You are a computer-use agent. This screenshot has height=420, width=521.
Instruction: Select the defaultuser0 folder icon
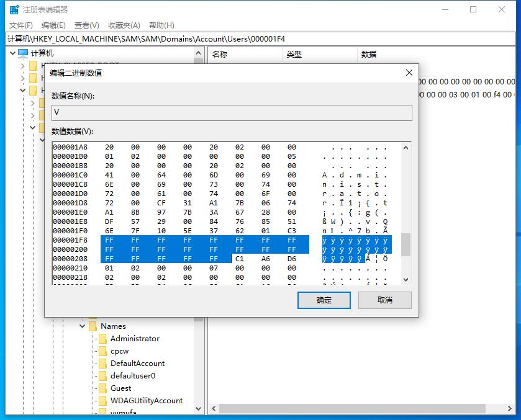(102, 376)
